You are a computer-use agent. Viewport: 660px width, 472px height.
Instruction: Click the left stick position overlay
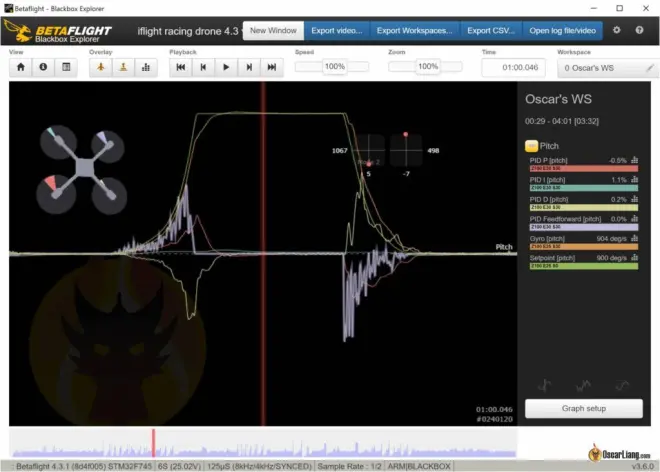(368, 150)
